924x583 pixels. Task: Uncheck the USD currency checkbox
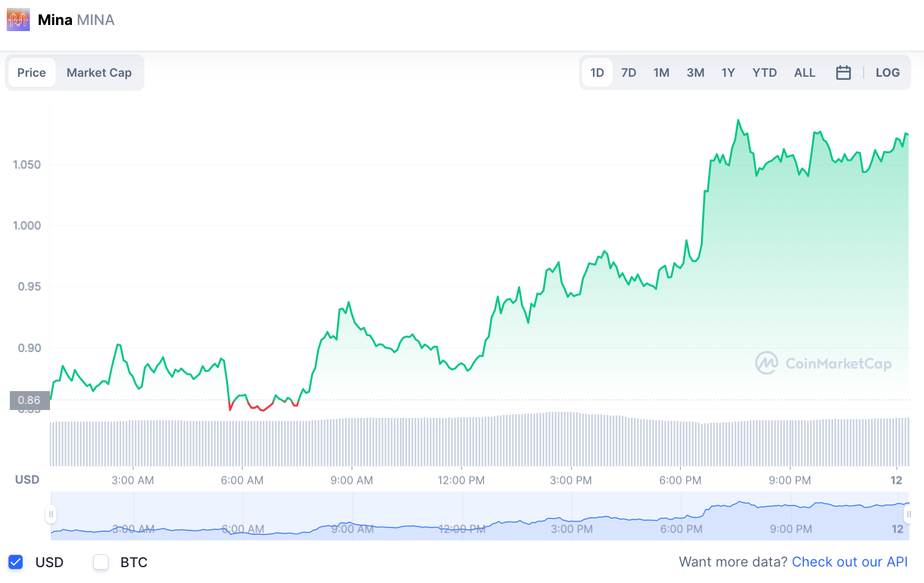[16, 562]
